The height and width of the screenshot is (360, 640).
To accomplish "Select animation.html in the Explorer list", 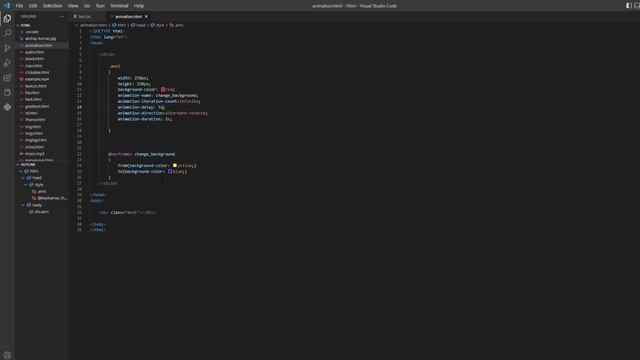I will click(42, 45).
